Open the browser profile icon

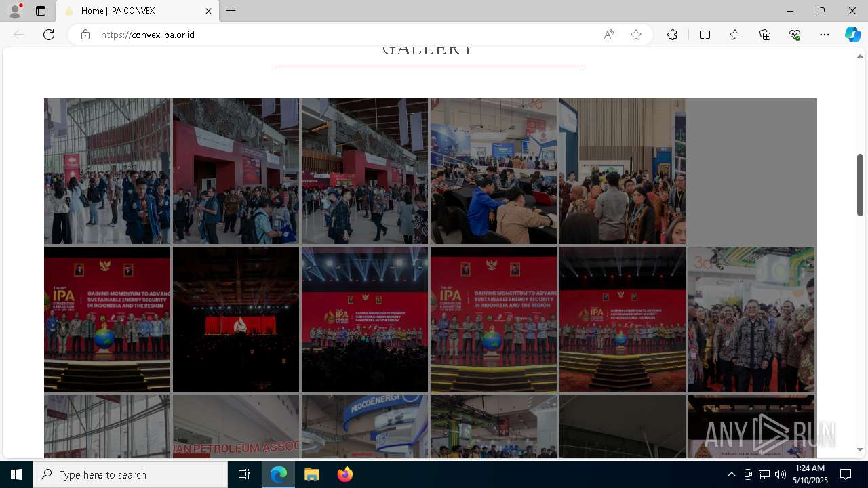[x=15, y=11]
